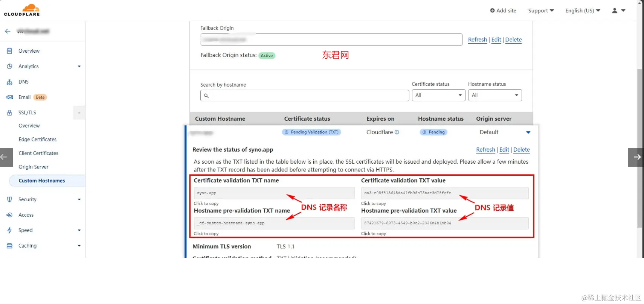Click the Access icon in sidebar
This screenshot has height=304, width=644.
9,215
